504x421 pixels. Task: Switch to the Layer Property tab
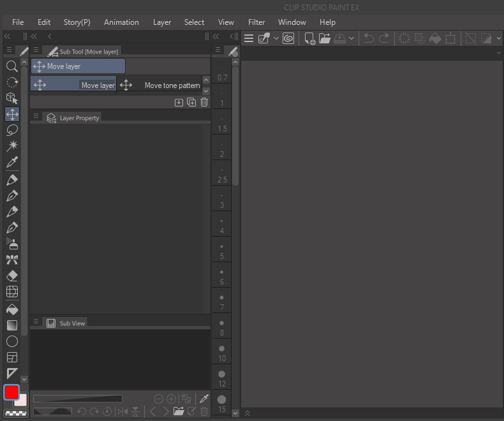point(73,118)
